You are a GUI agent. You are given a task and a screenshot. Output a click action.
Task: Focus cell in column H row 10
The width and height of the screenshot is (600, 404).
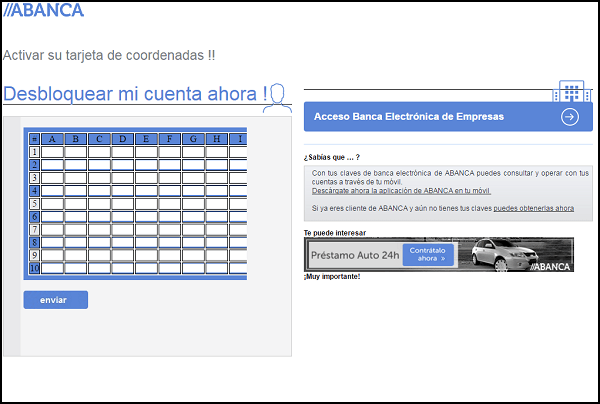pos(217,268)
